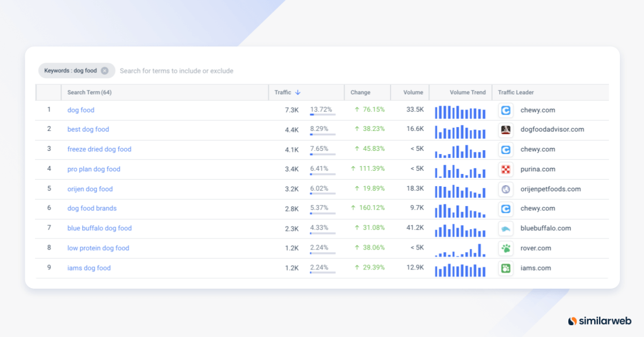
Task: Click the 'orijenpetfoods.com' traffic leader text
Action: coord(551,189)
